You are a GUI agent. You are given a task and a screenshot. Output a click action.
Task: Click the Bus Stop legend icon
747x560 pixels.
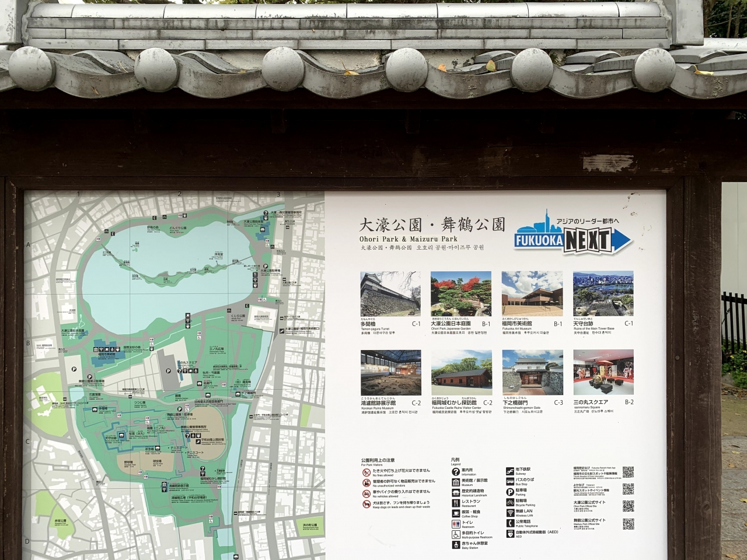[510, 481]
